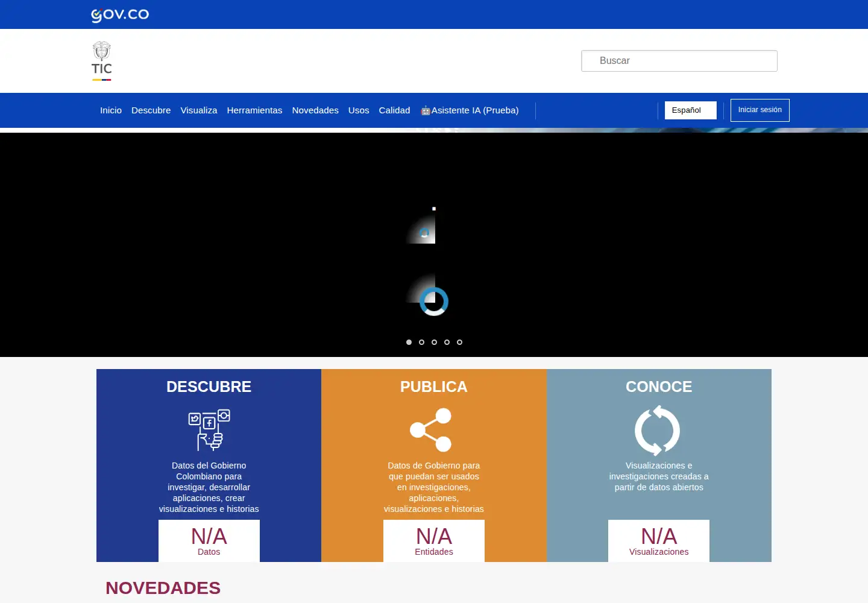The image size is (868, 603).
Task: Click the PUBLICA card heading
Action: [x=434, y=387]
